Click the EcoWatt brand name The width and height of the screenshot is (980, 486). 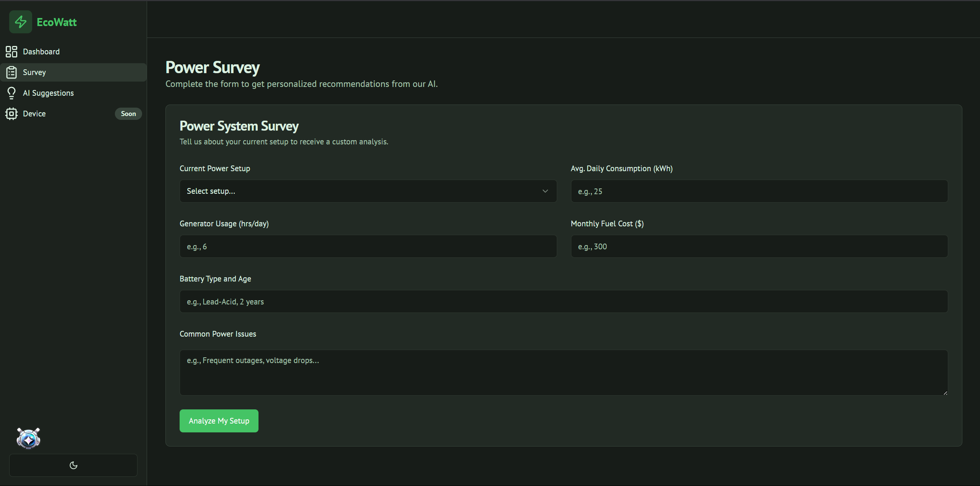pos(57,22)
